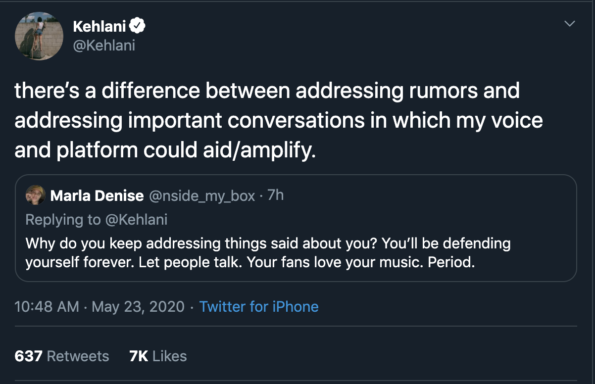The image size is (595, 384).
Task: Open quoted text starting "Why do you keep"
Action: point(268,243)
